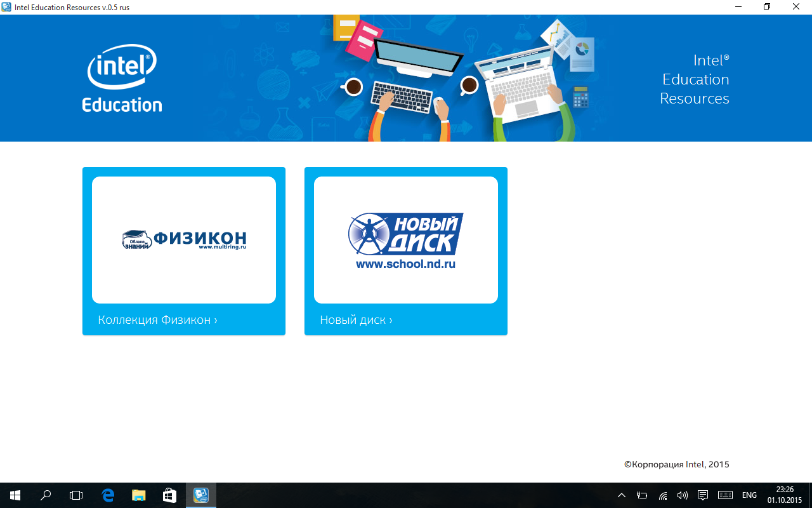The height and width of the screenshot is (508, 812).
Task: Open the volume control in the tray
Action: click(683, 495)
